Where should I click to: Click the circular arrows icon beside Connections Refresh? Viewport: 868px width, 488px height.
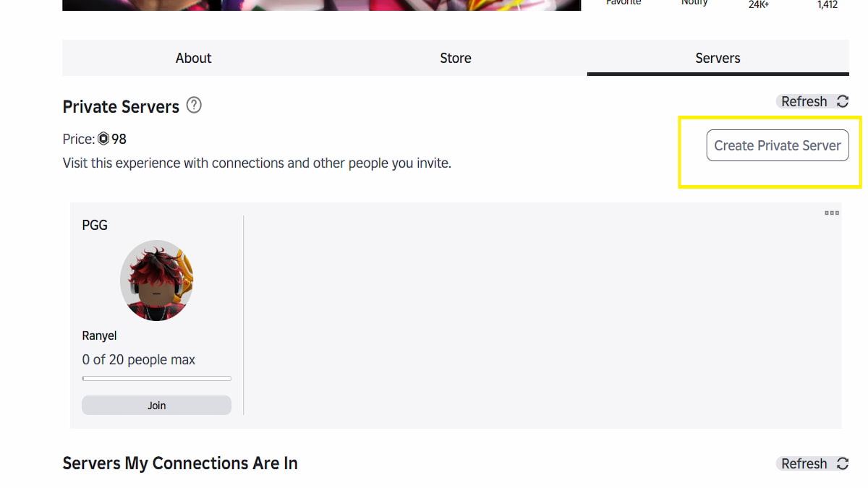click(843, 464)
